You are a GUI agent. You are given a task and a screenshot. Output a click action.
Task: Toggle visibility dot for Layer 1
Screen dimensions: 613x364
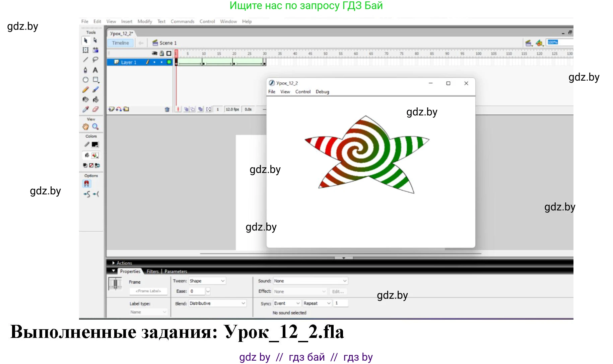point(154,62)
